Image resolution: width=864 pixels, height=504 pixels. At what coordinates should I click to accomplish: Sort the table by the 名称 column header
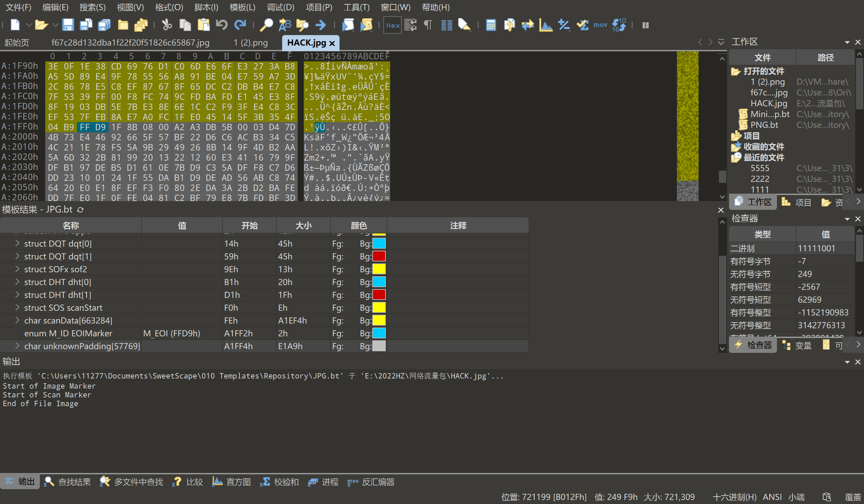pyautogui.click(x=71, y=225)
